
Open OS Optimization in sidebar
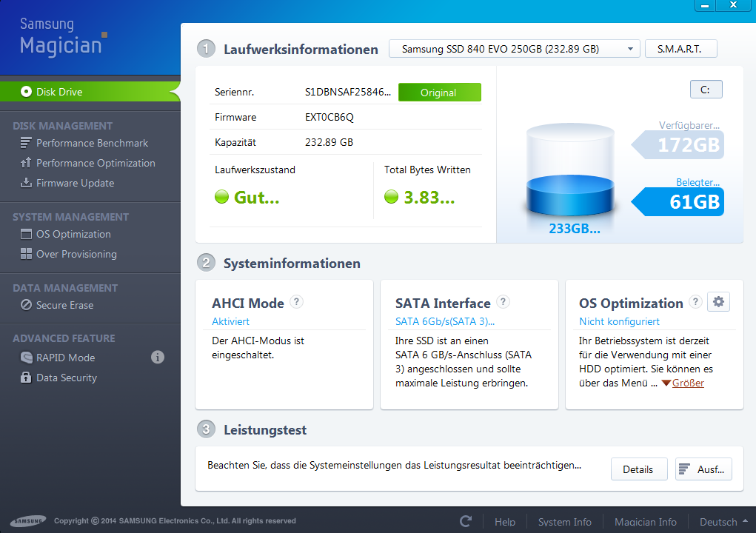(73, 234)
